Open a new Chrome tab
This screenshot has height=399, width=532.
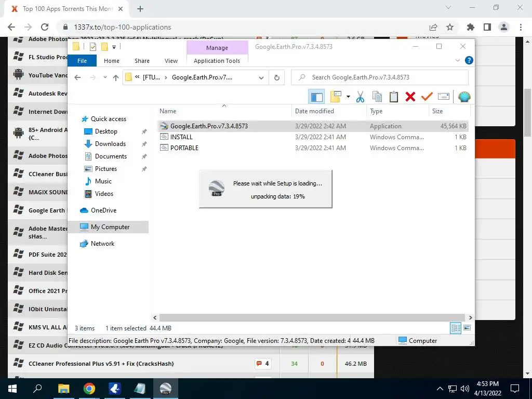pos(140,9)
